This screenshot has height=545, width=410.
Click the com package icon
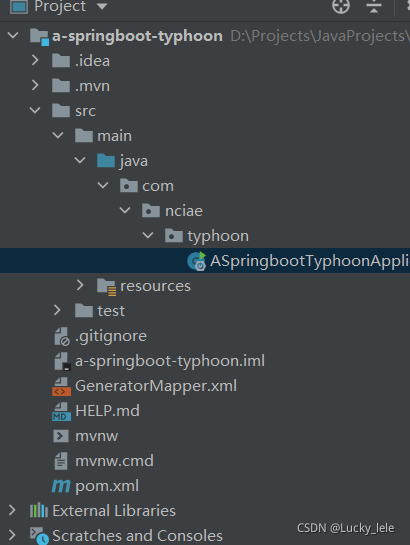[129, 186]
